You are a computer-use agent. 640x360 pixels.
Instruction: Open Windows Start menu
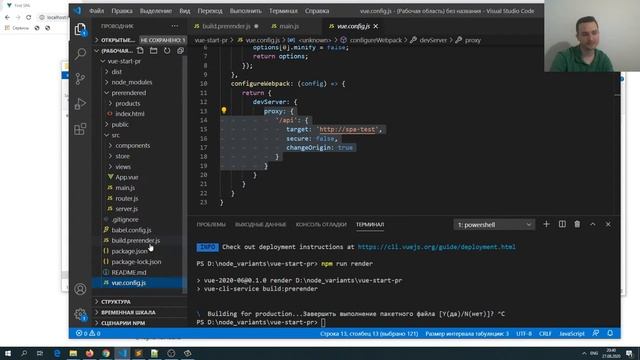pyautogui.click(x=8, y=353)
